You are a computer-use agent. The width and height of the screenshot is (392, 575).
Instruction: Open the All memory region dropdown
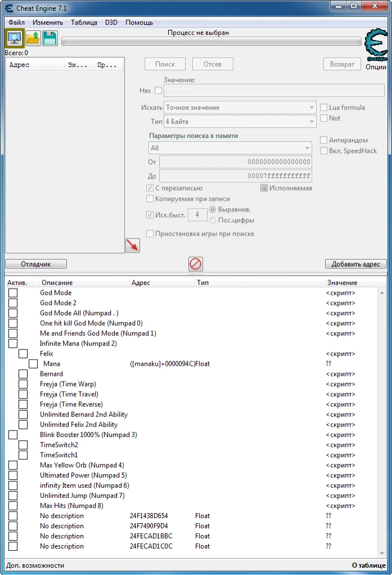(x=230, y=148)
